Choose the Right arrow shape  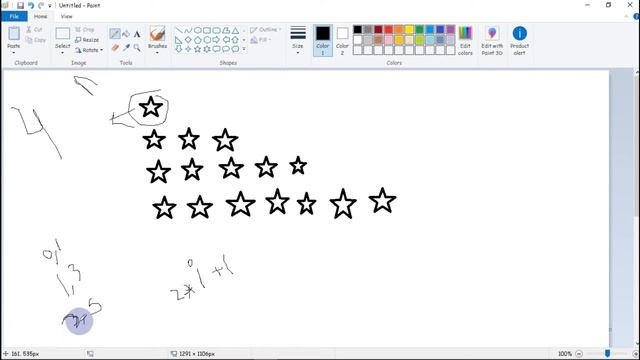[x=216, y=40]
